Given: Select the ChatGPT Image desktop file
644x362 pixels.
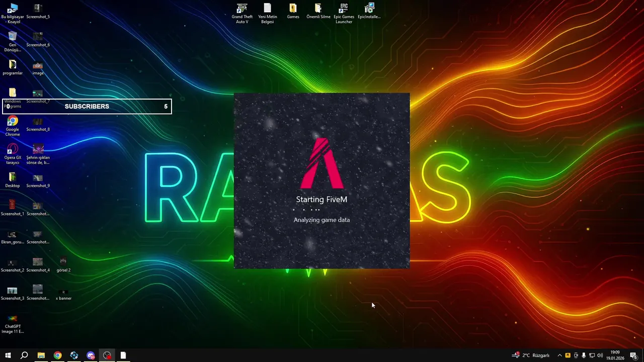Looking at the screenshot, I should coord(13,324).
